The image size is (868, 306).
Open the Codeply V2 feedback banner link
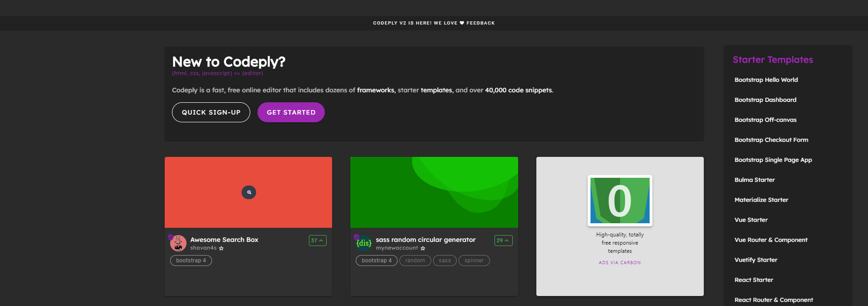[434, 23]
